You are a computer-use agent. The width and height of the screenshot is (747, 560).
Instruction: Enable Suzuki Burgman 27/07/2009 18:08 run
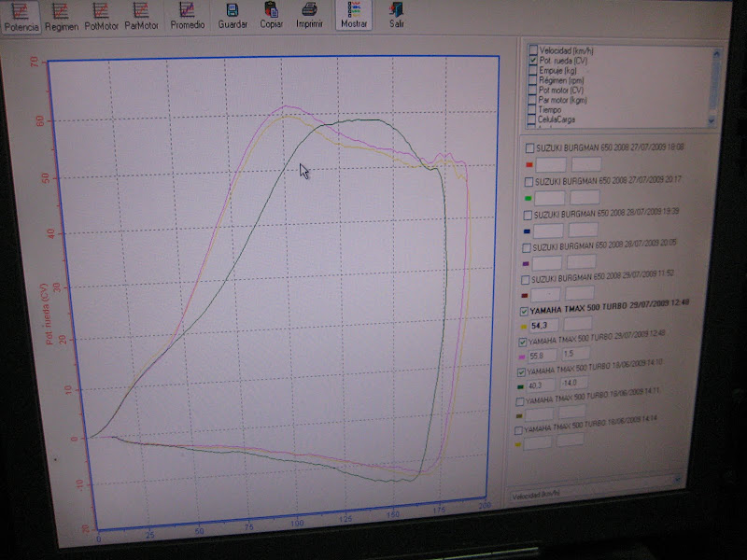[530, 147]
